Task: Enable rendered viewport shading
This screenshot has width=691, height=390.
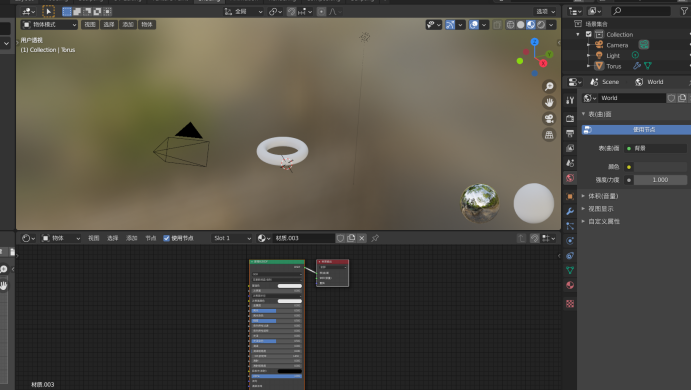Action: click(541, 25)
